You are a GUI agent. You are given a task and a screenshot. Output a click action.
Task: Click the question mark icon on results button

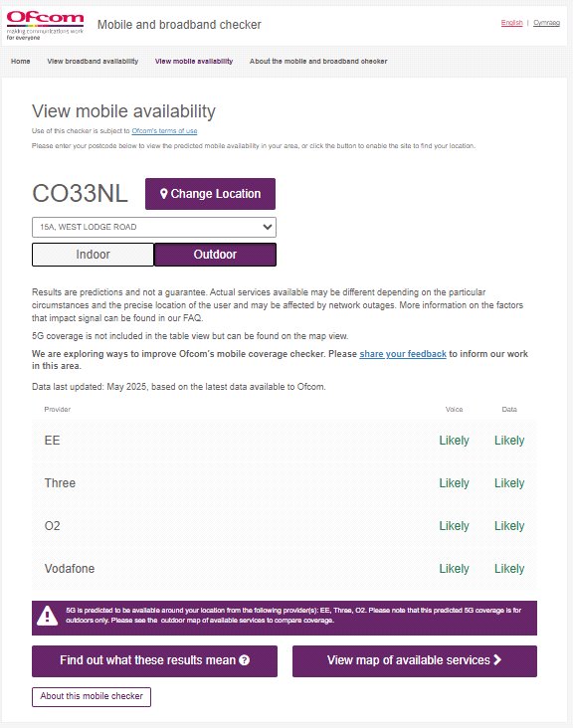pos(245,660)
